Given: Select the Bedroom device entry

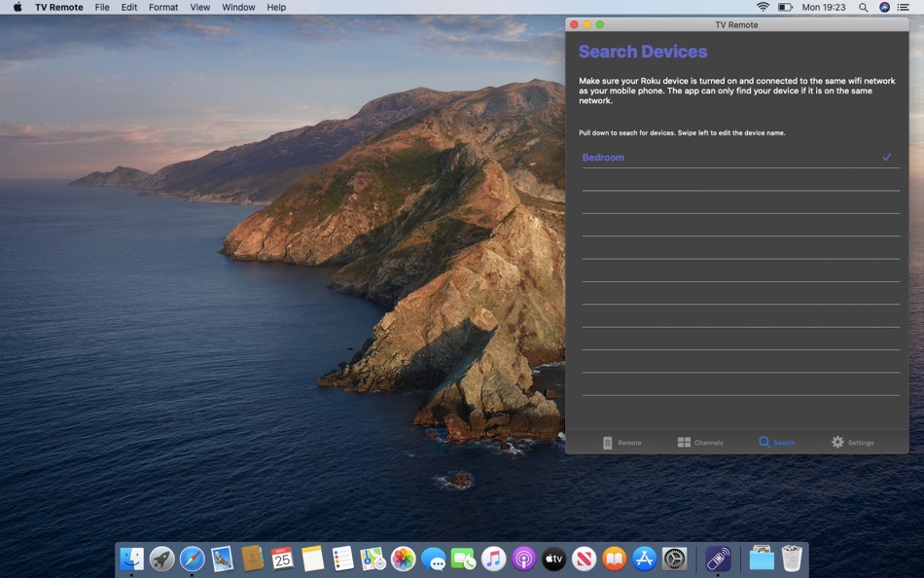Looking at the screenshot, I should click(x=603, y=157).
